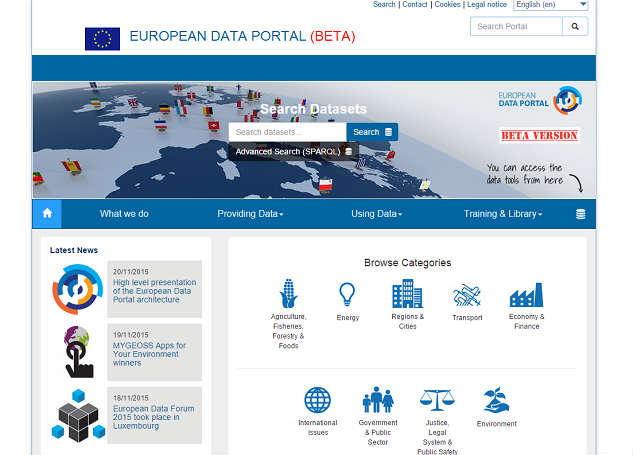Click the European Data Forum cubes thumbnail

(78, 415)
